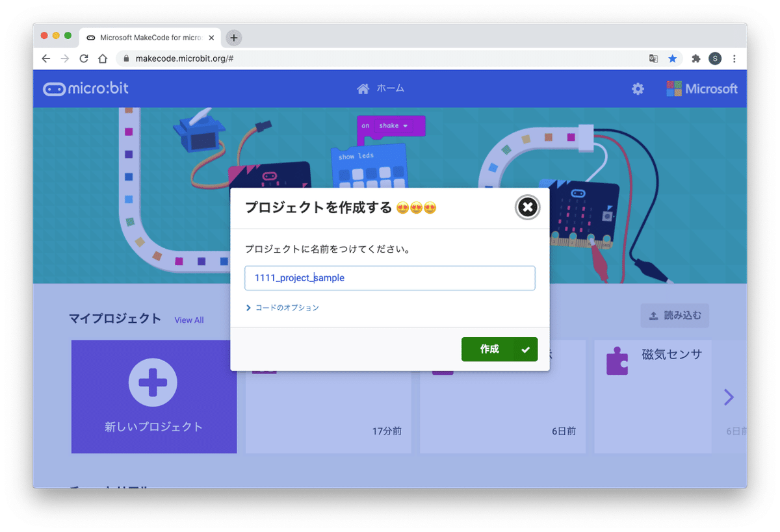Viewport: 780px width, 532px height.
Task: Open the Chrome extensions puzzle icon
Action: coord(695,58)
